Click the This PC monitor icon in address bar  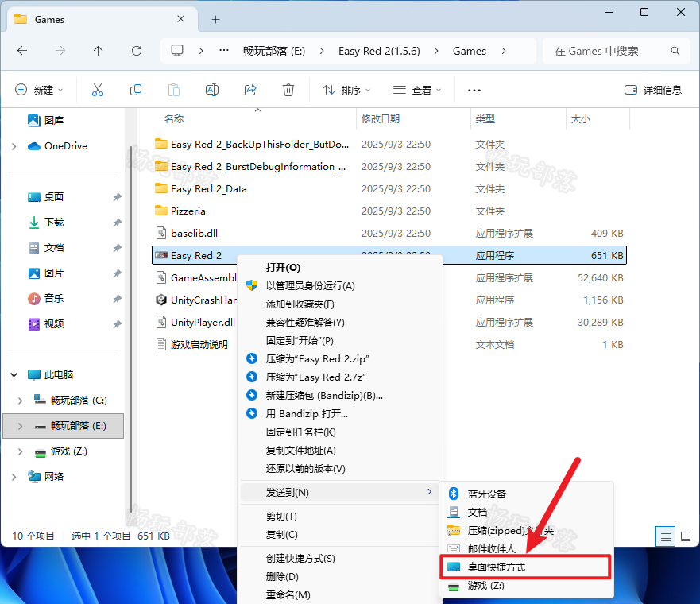tap(177, 50)
